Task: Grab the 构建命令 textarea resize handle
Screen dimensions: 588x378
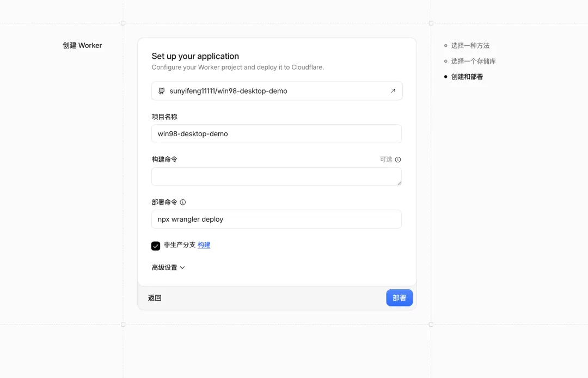Action: coord(399,183)
